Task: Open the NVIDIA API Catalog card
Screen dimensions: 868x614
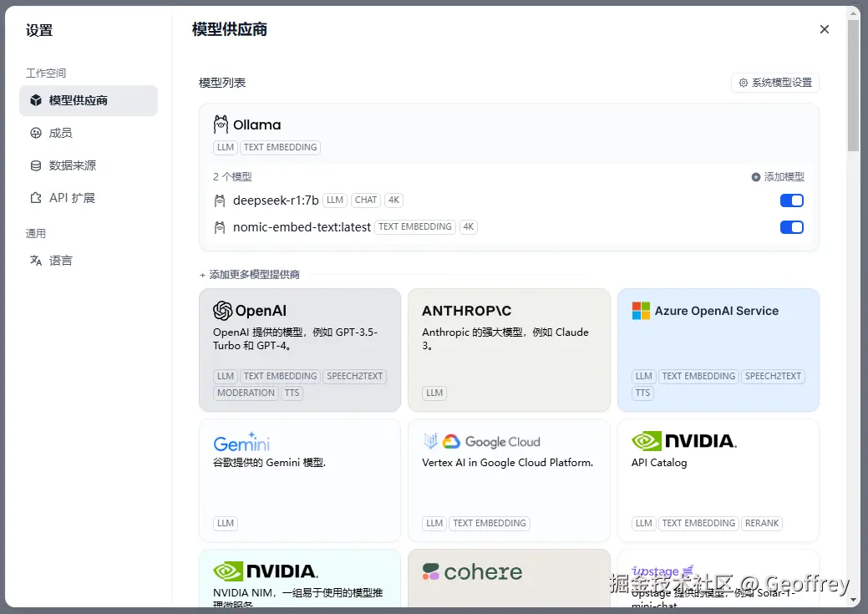Action: coord(718,480)
